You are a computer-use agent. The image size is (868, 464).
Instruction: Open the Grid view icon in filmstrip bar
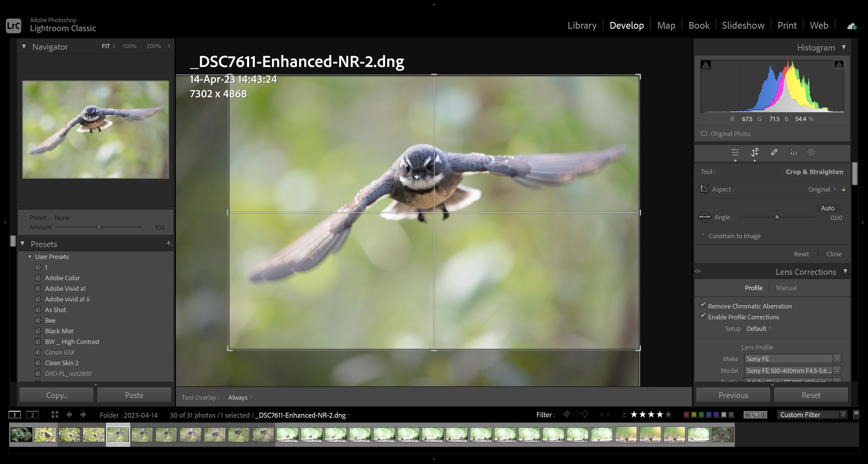54,415
